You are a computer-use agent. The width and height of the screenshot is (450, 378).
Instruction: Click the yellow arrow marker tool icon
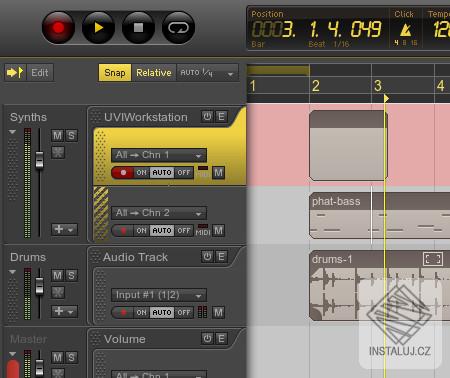click(15, 72)
